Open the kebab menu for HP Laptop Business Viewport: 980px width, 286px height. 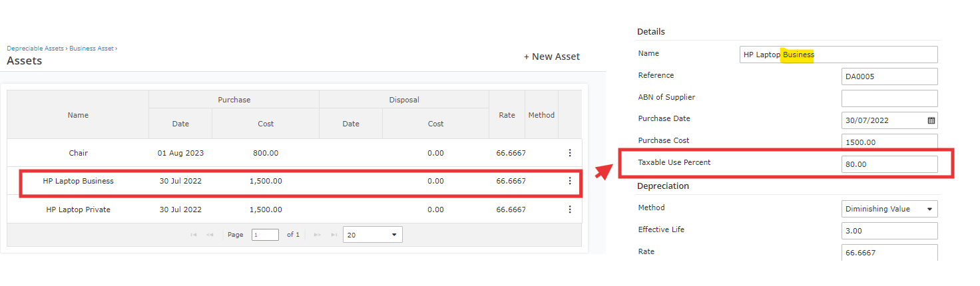(569, 181)
